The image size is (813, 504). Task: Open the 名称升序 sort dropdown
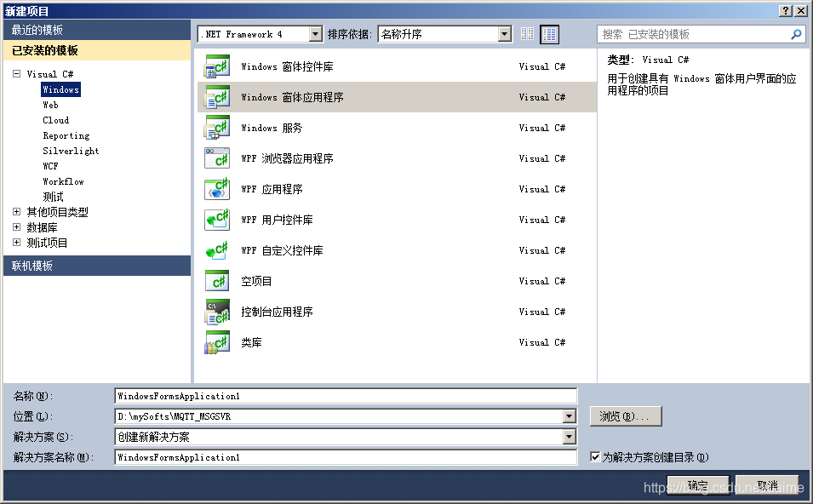[x=505, y=34]
